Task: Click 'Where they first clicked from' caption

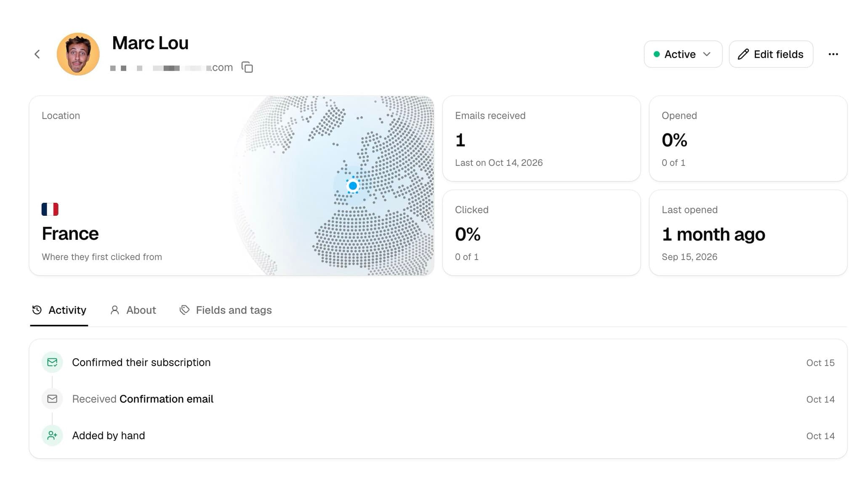Action: tap(102, 257)
